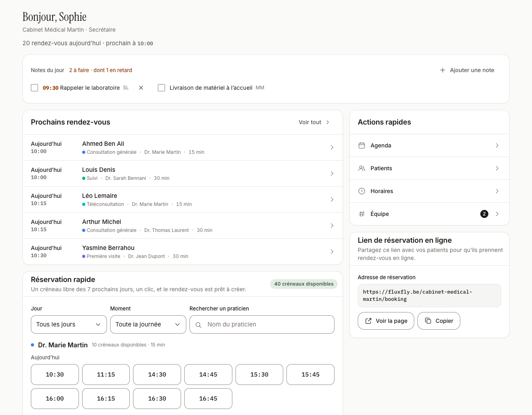The height and width of the screenshot is (415, 532).
Task: Click patient name Louis Denis
Action: pyautogui.click(x=99, y=170)
